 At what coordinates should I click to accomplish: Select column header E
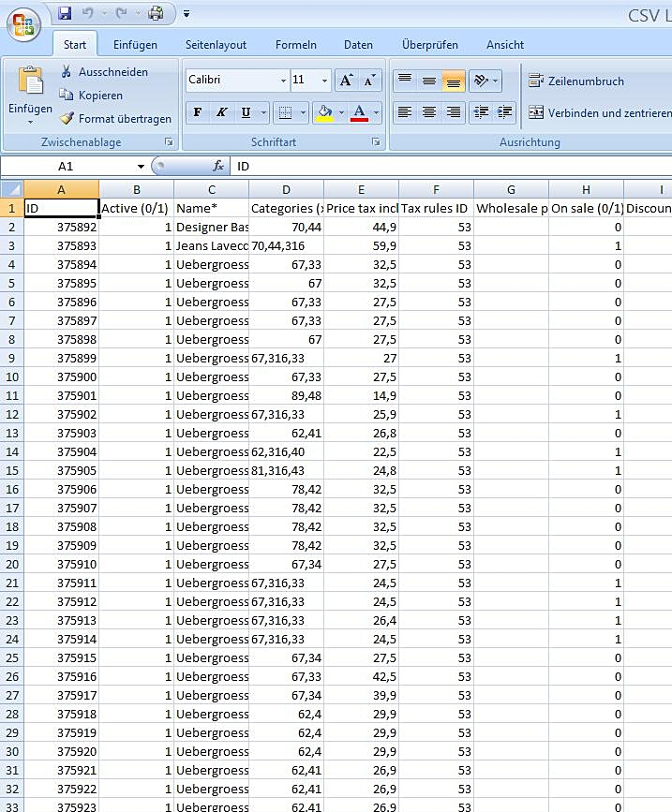pos(361,189)
